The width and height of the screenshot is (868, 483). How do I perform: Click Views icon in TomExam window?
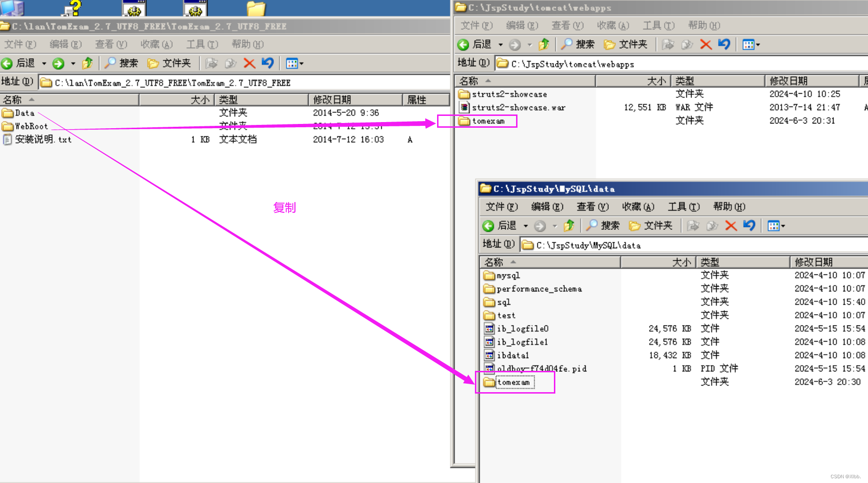292,63
